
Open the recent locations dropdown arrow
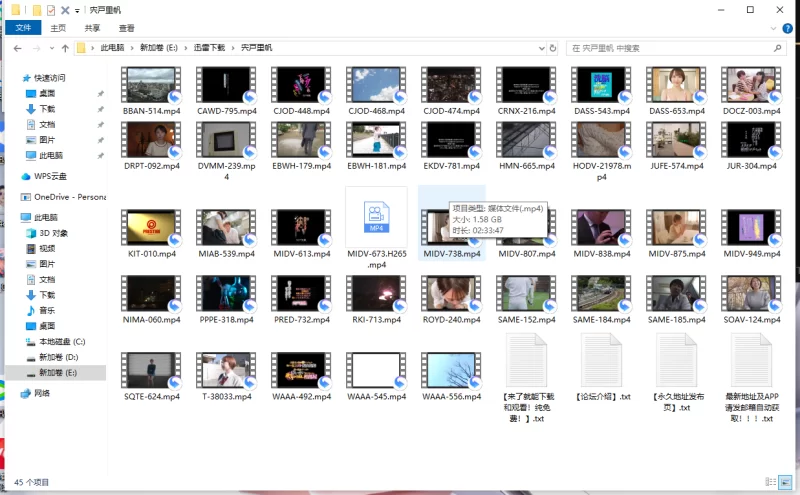[51, 48]
